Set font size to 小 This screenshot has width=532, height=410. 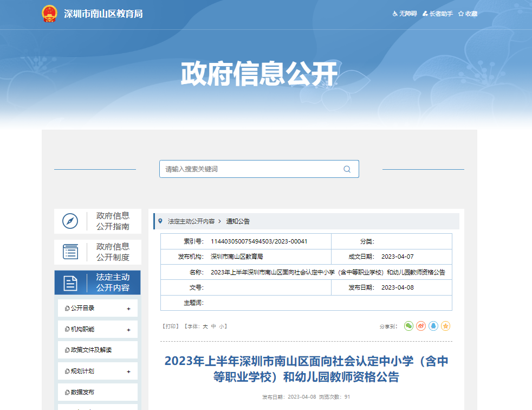click(222, 326)
